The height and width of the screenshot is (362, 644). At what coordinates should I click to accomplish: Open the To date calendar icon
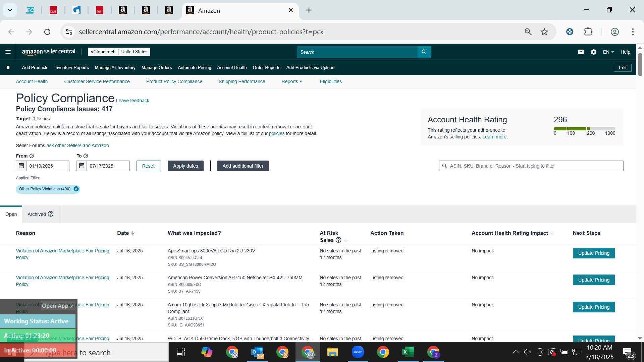point(82,166)
